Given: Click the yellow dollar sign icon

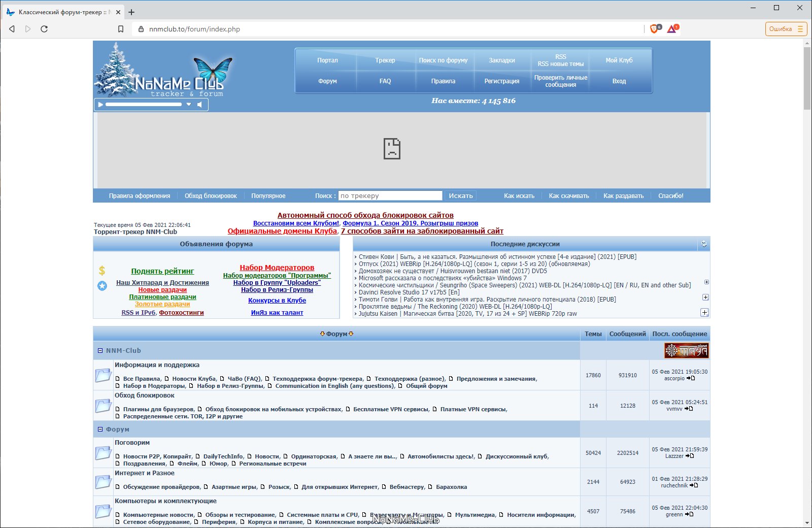Looking at the screenshot, I should pyautogui.click(x=102, y=271).
